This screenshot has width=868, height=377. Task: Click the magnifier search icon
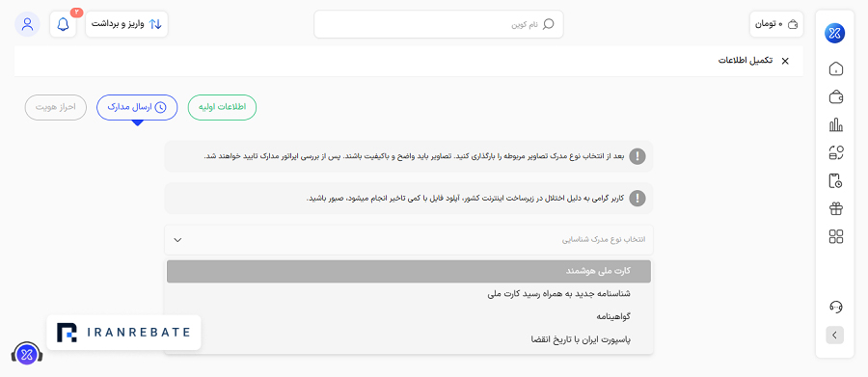(548, 24)
